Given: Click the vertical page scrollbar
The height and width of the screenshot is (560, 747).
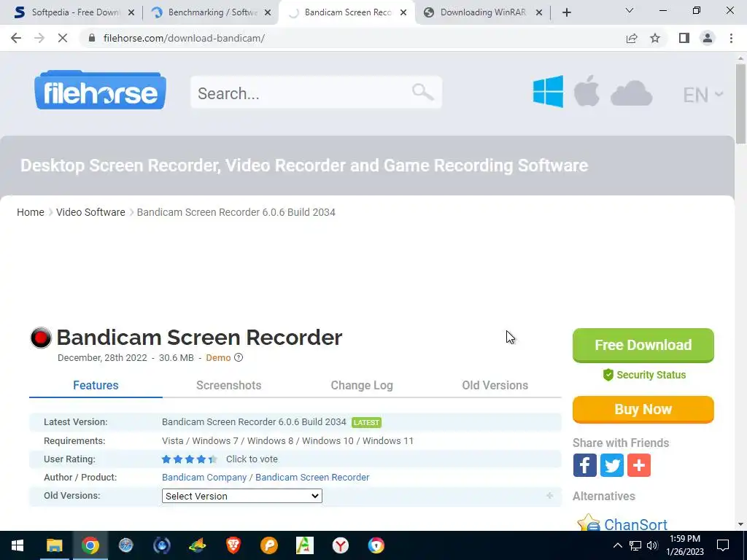Looking at the screenshot, I should click(740, 104).
